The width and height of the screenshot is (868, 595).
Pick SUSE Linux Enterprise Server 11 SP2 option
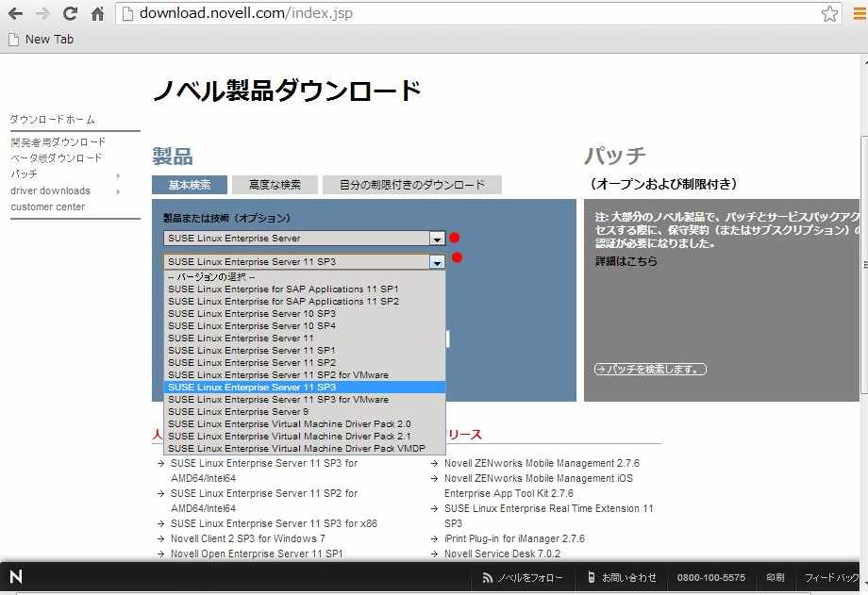[x=305, y=362]
